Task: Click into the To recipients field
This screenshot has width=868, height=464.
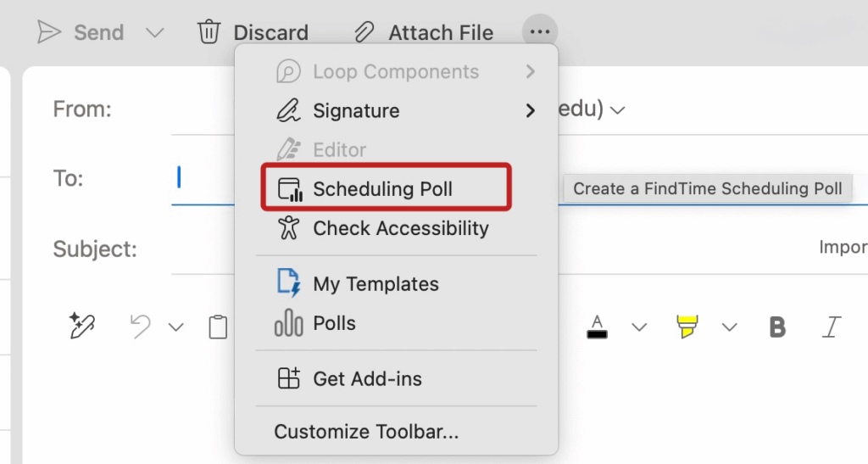Action: click(x=203, y=178)
